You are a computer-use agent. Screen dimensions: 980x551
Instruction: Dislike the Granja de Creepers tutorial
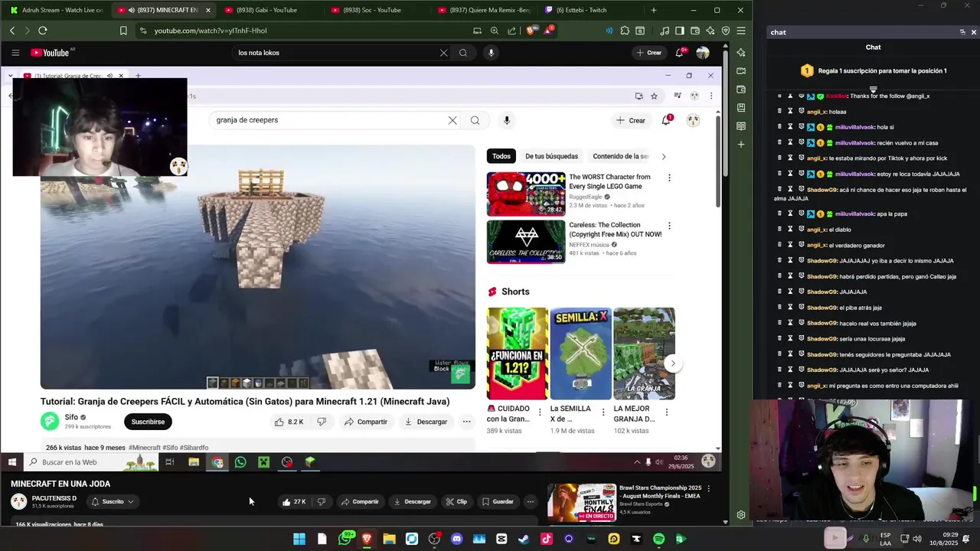pos(322,422)
